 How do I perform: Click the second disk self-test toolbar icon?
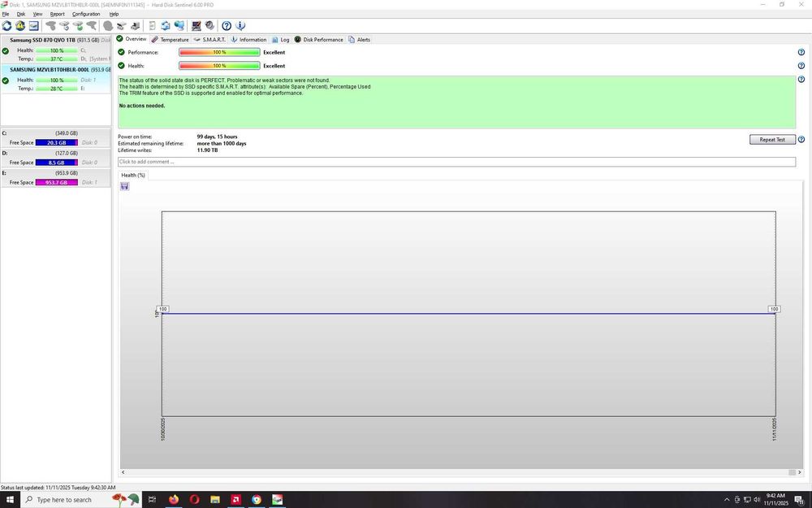point(64,25)
